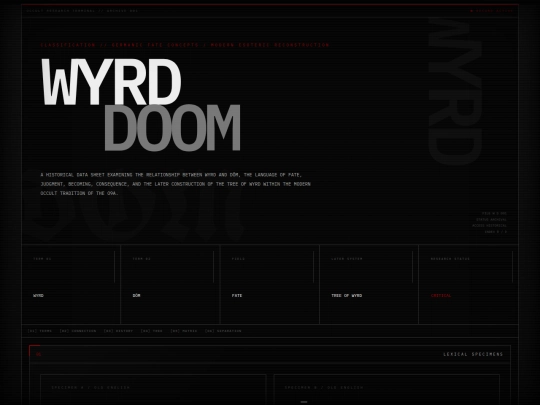Click the grey DOOM heading
Screen dimensions: 540x405
[x=172, y=128]
